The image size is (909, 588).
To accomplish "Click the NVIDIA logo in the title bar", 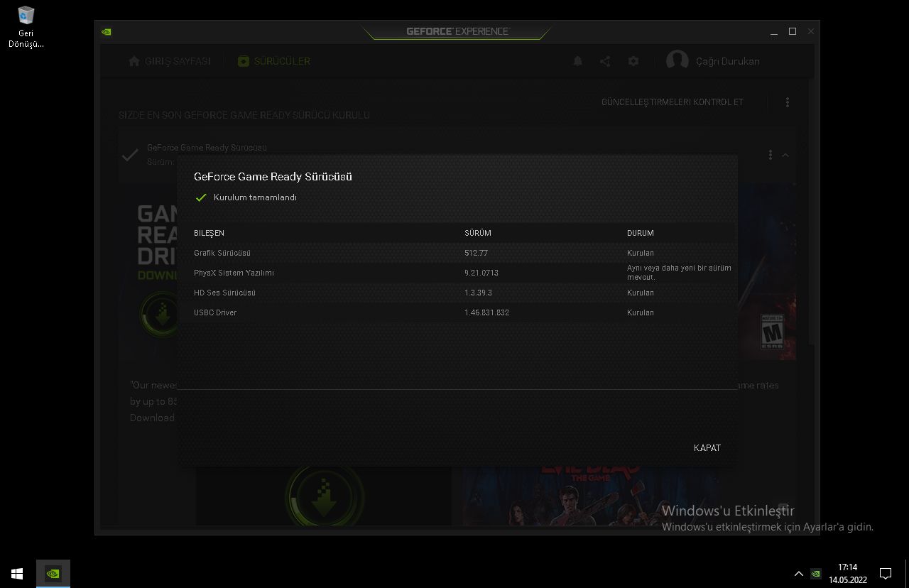I will (x=107, y=31).
